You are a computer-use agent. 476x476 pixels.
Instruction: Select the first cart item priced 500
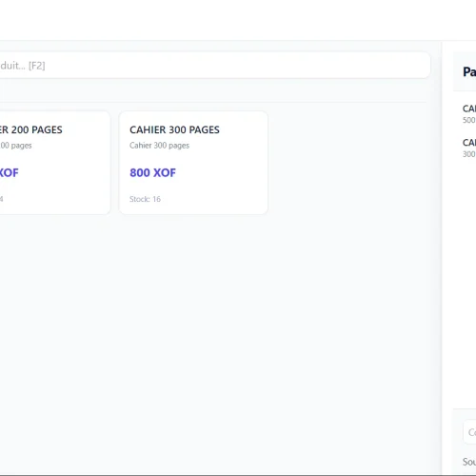pos(469,114)
